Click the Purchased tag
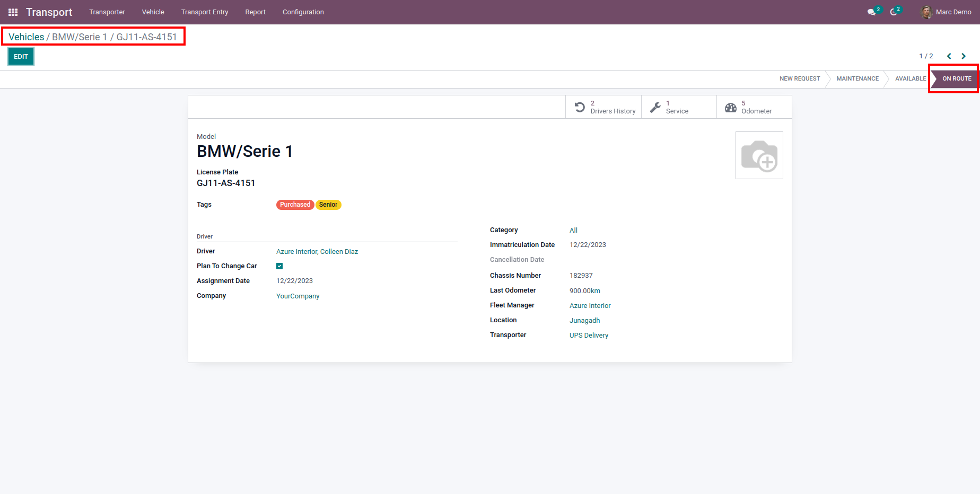 (295, 205)
